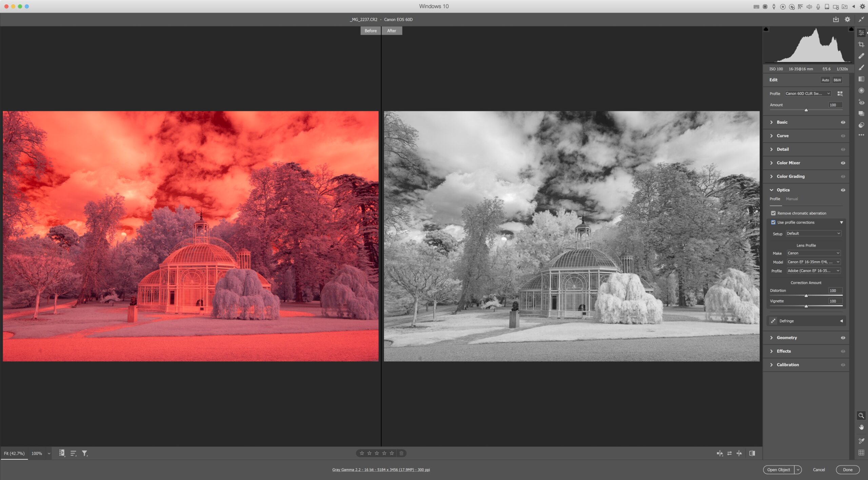The width and height of the screenshot is (868, 480).
Task: Open the lens Make Canon dropdown
Action: [x=813, y=253]
